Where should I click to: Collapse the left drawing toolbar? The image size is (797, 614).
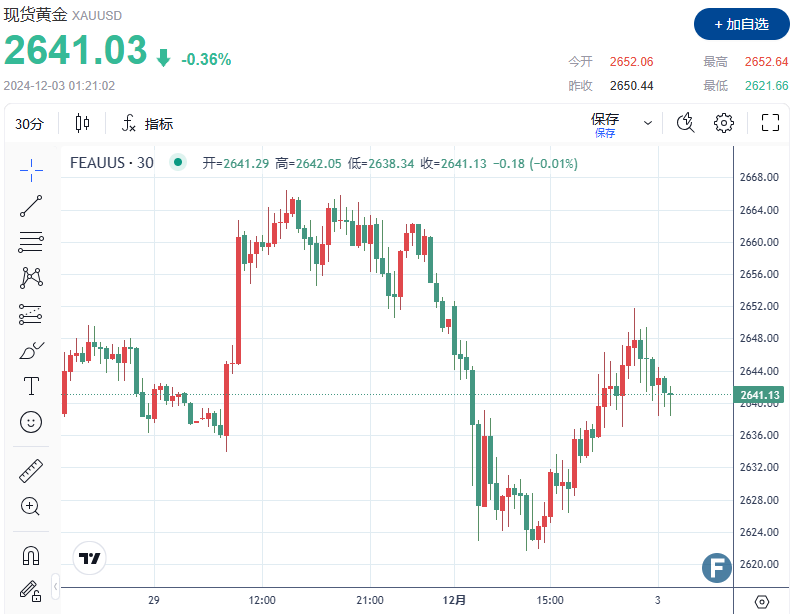pos(55,586)
